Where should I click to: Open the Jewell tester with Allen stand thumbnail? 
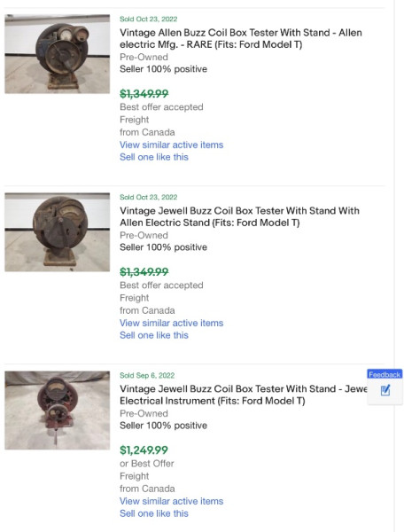point(58,232)
